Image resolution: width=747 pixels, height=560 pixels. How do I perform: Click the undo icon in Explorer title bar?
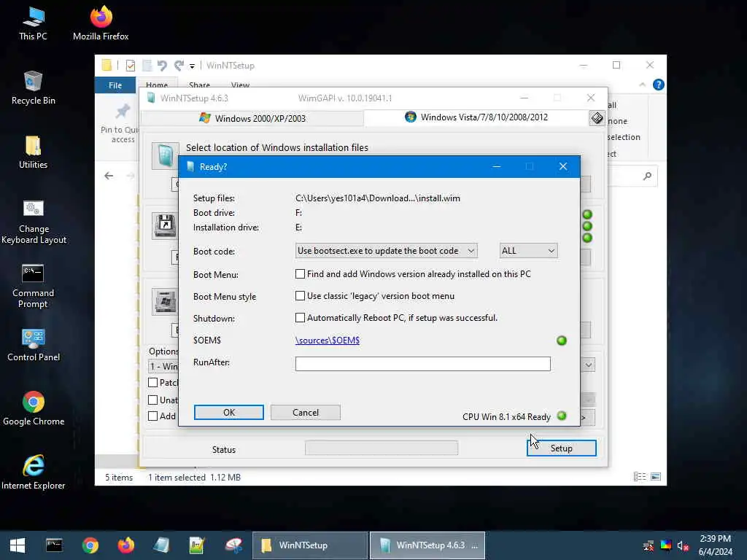point(162,65)
